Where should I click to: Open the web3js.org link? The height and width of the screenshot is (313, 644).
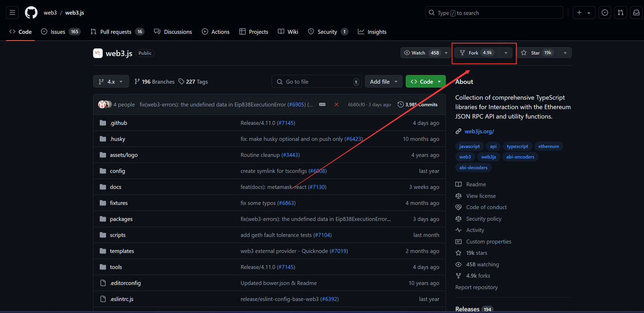click(479, 131)
